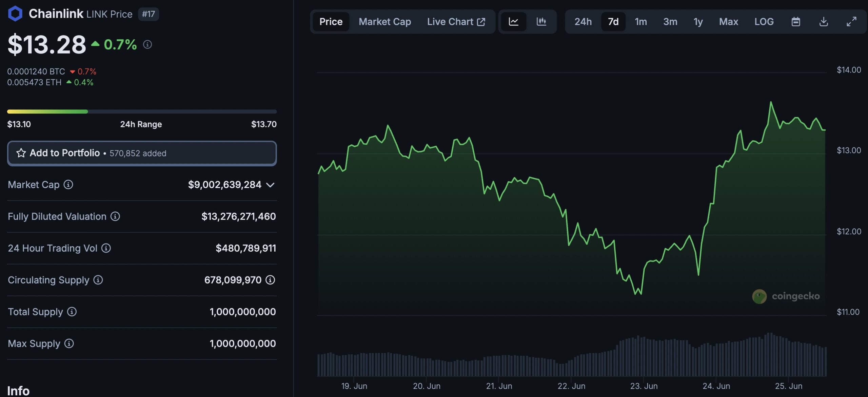
Task: Expand the Market Cap value chevron
Action: 270,185
